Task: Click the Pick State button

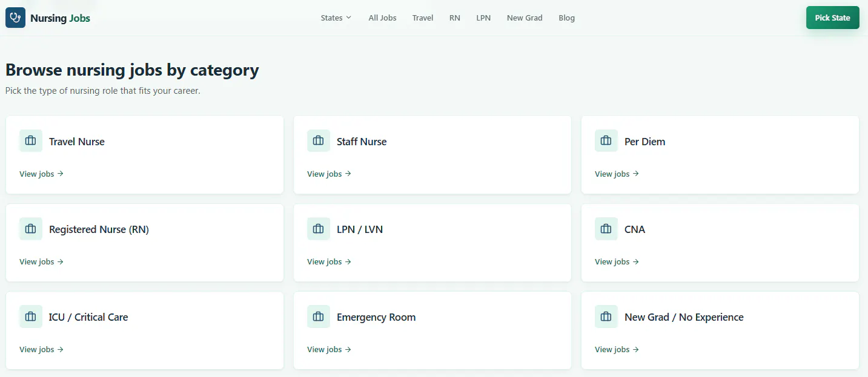Action: [x=833, y=18]
